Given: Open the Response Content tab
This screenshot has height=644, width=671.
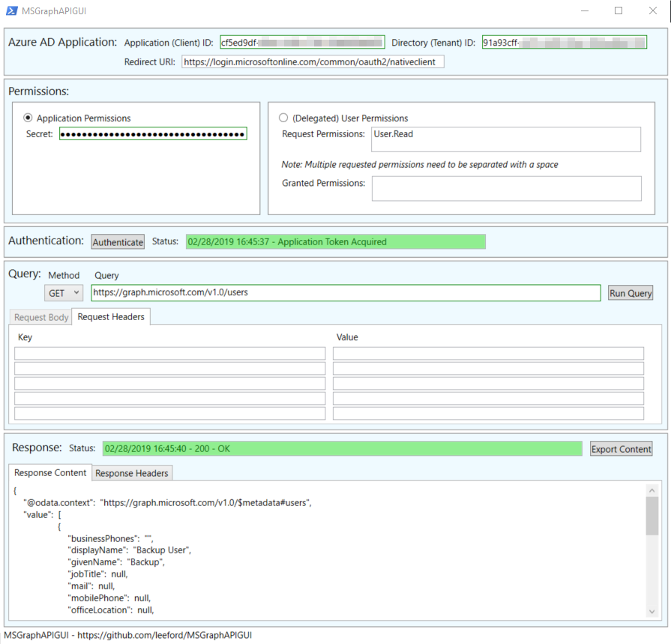Looking at the screenshot, I should tap(50, 472).
